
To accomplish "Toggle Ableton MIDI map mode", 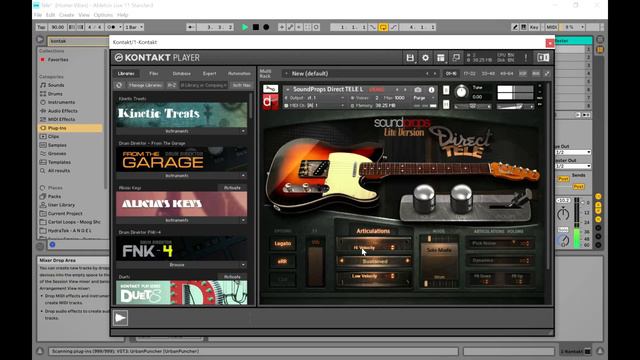I will (551, 27).
